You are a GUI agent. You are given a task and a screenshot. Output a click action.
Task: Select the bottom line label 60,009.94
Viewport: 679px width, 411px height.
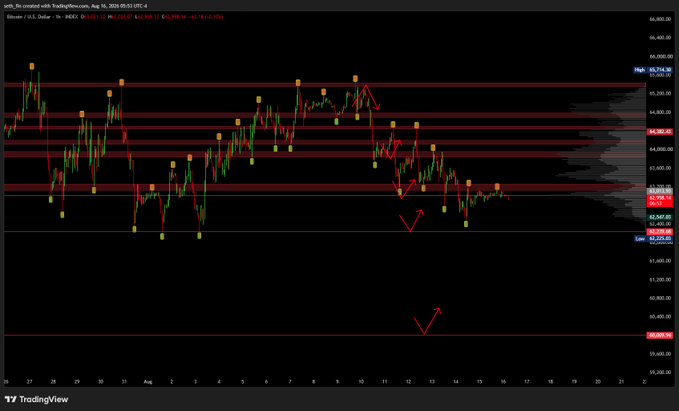(x=660, y=335)
